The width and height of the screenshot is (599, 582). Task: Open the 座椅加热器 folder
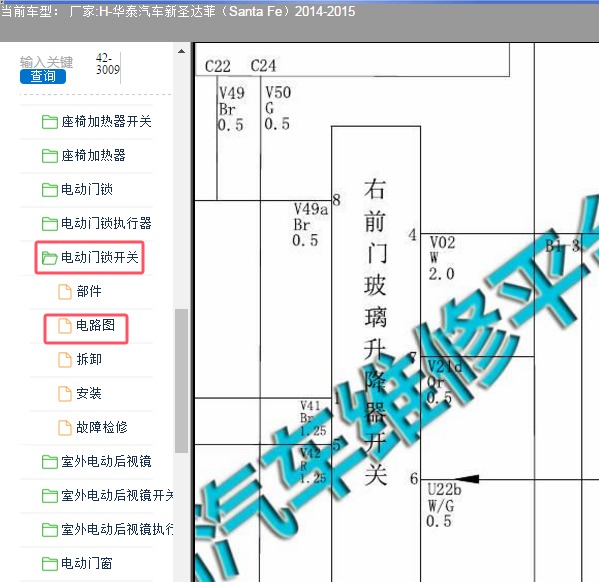pyautogui.click(x=84, y=156)
